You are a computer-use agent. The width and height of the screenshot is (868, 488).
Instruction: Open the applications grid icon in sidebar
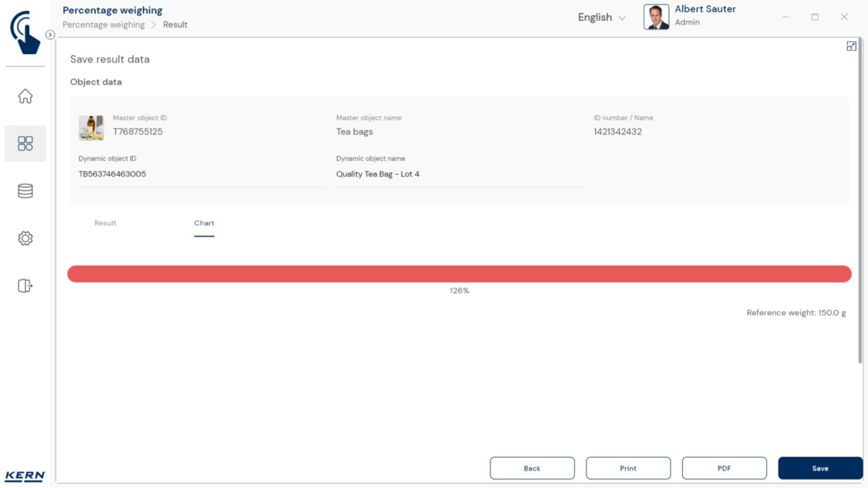click(25, 143)
